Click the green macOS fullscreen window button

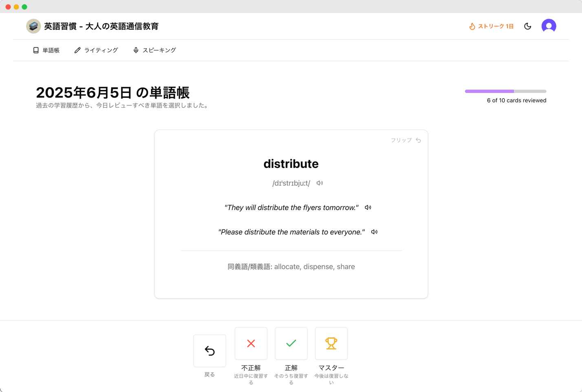pyautogui.click(x=24, y=7)
